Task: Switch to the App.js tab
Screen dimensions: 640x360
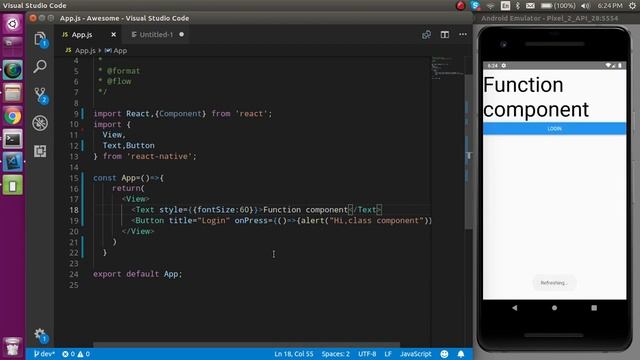Action: click(82, 35)
